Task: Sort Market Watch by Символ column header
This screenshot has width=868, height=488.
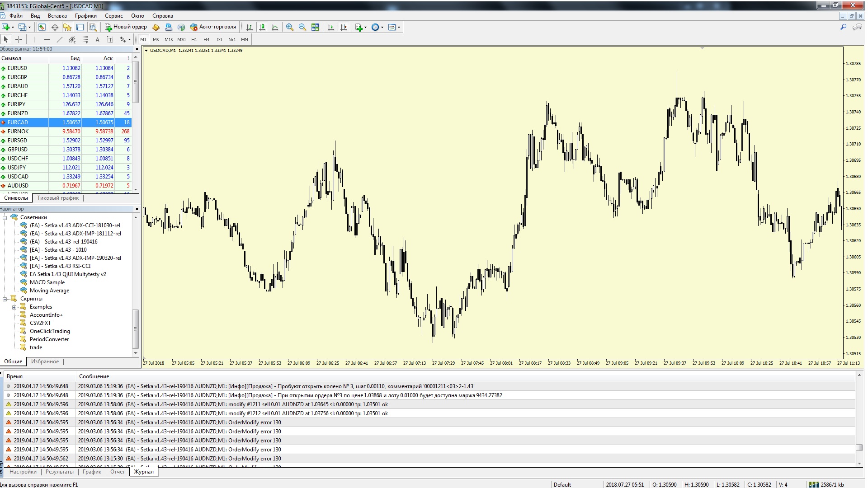Action: pyautogui.click(x=24, y=58)
